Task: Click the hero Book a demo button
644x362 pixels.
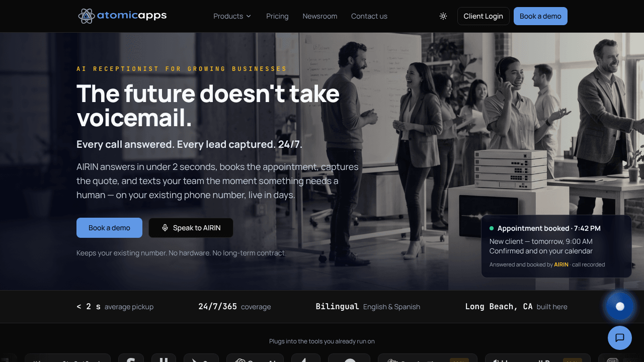Action: click(x=109, y=228)
